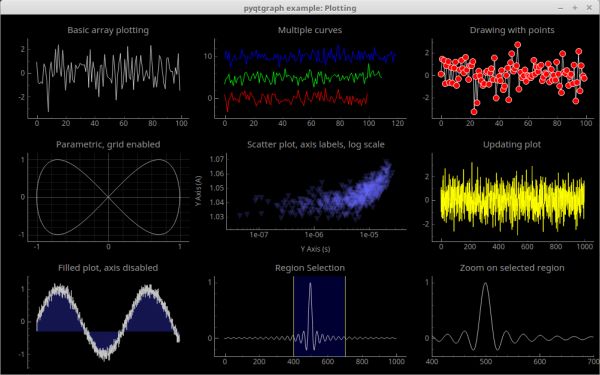Click the "500" tick in Zoom on selected region
Screen dimensions: 600x375
coord(486,361)
